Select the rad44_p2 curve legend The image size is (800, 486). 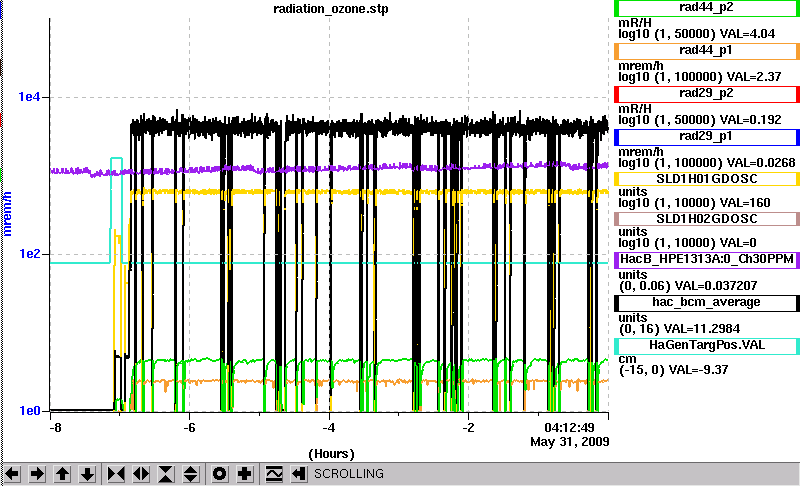(x=707, y=8)
